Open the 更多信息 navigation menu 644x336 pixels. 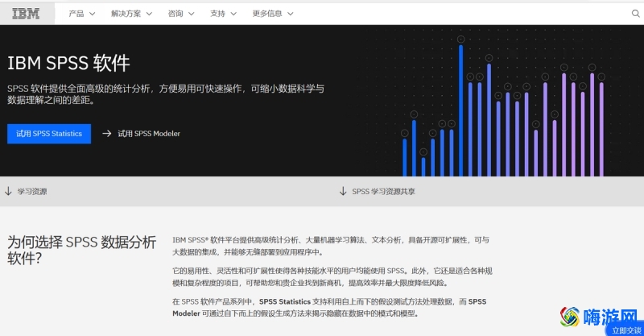point(273,14)
